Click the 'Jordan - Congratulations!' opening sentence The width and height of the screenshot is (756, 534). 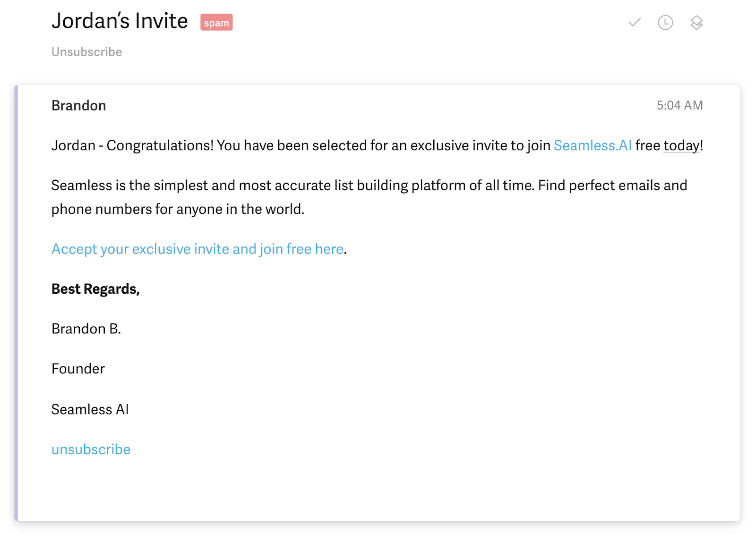(x=377, y=145)
